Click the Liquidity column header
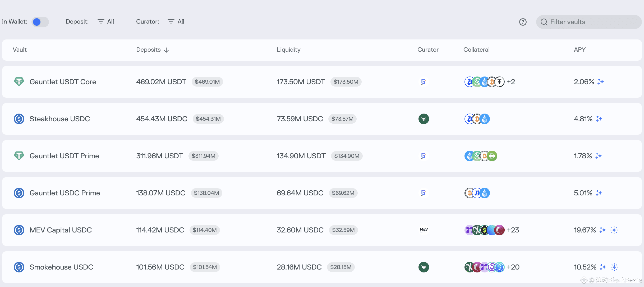This screenshot has width=644, height=287. click(x=288, y=50)
